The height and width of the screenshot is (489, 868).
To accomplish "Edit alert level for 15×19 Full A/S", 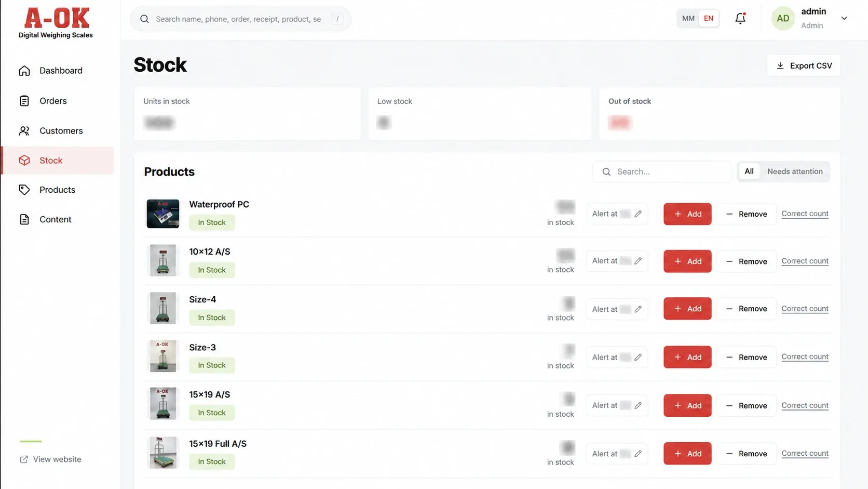I will 638,454.
